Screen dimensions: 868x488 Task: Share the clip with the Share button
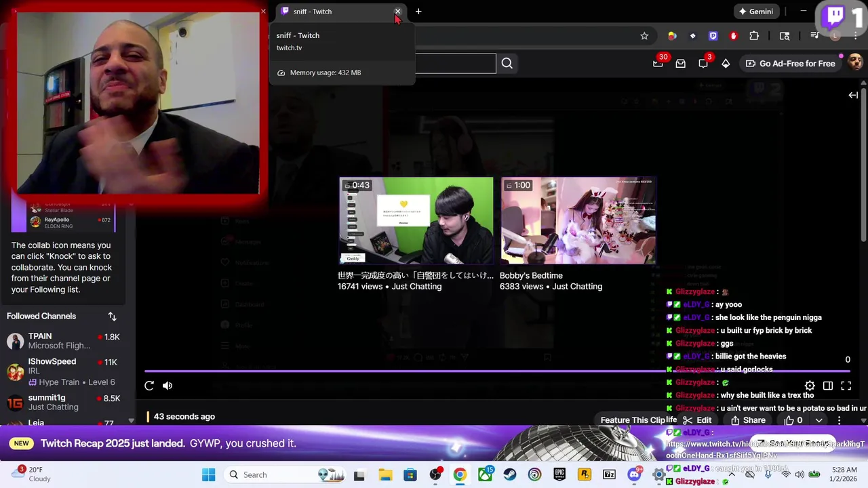749,420
